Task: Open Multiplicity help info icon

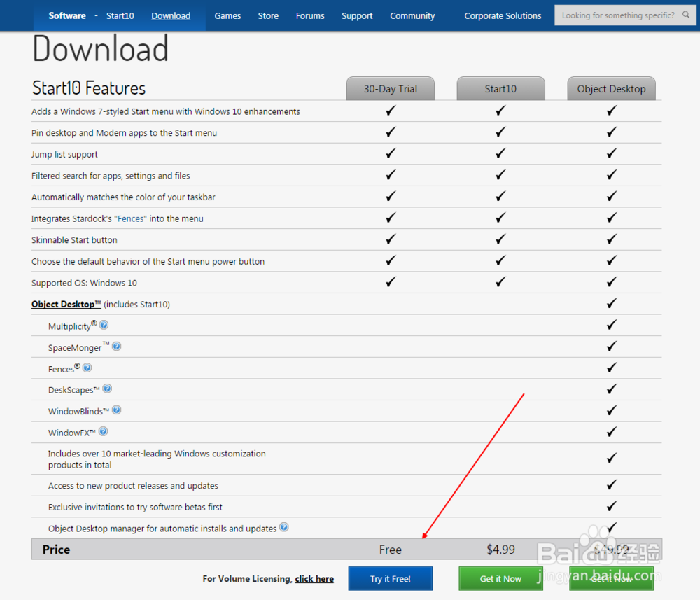Action: [104, 325]
